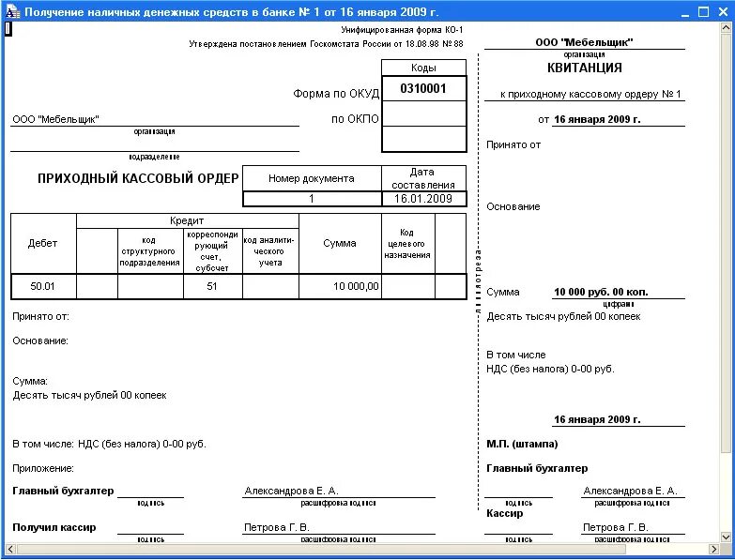Image resolution: width=735 pixels, height=560 pixels.
Task: Click the Дата составления header cell
Action: pos(423,178)
